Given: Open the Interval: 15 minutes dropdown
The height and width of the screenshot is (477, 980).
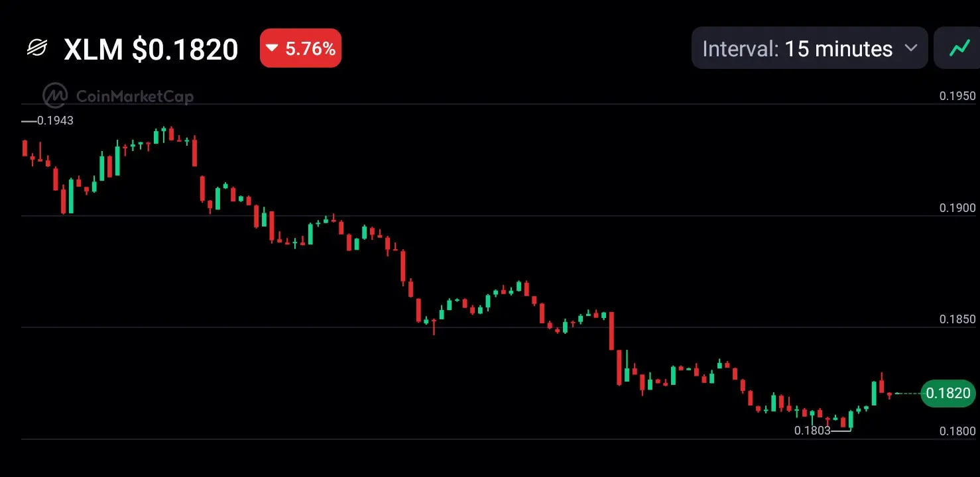Looking at the screenshot, I should click(x=810, y=48).
